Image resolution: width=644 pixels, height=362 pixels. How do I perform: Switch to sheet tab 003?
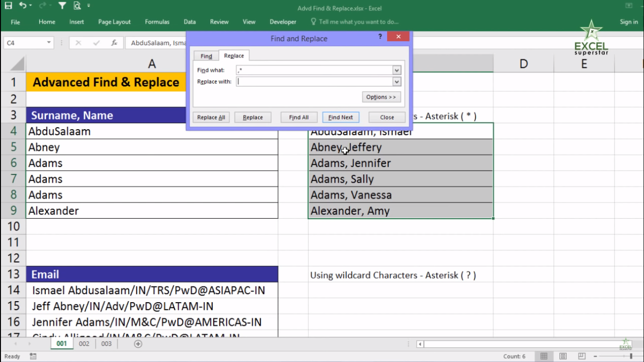click(x=107, y=344)
